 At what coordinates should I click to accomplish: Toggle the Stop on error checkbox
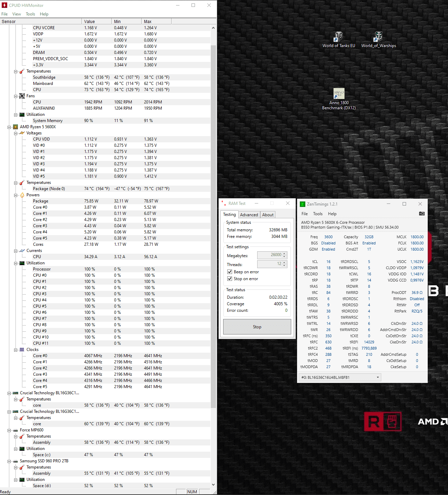(230, 278)
